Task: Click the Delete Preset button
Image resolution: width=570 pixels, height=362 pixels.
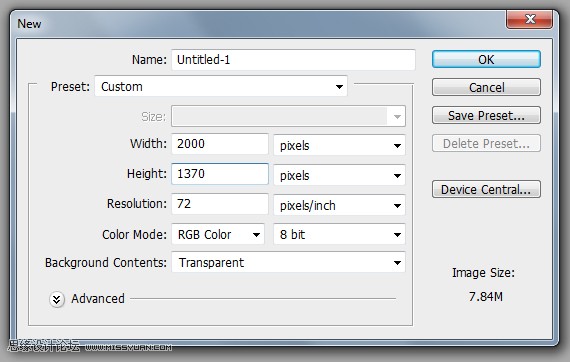Action: pyautogui.click(x=486, y=143)
